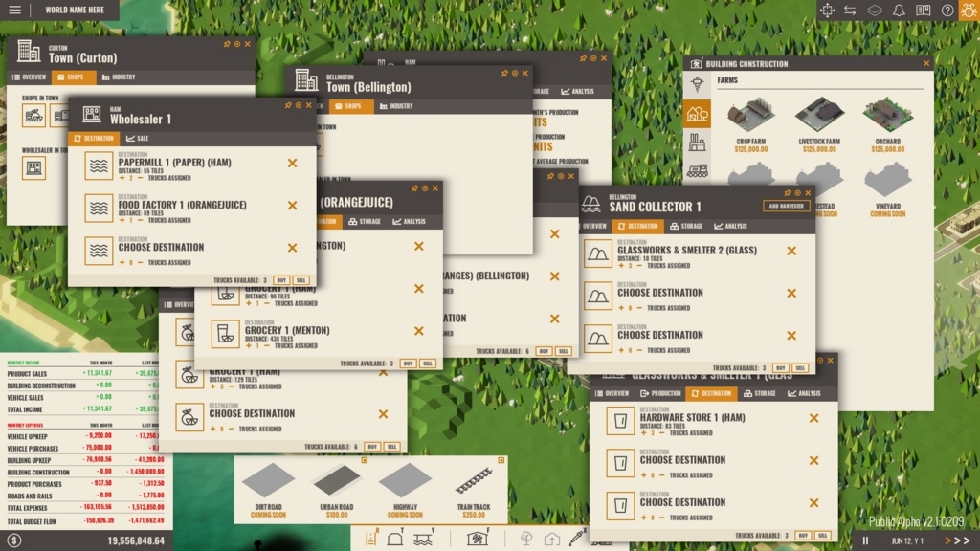Open Storage tab in Sand Collector 1
The height and width of the screenshot is (551, 980).
(686, 226)
